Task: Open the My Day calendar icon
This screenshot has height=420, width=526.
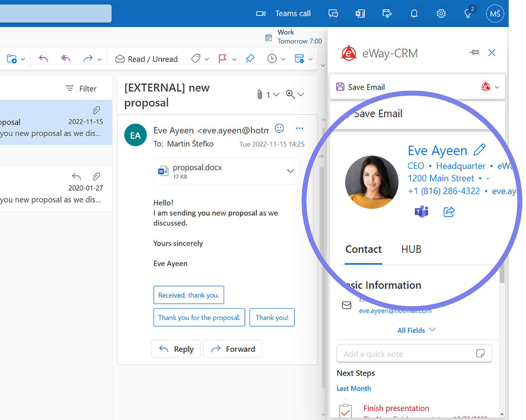Action: pos(387,14)
